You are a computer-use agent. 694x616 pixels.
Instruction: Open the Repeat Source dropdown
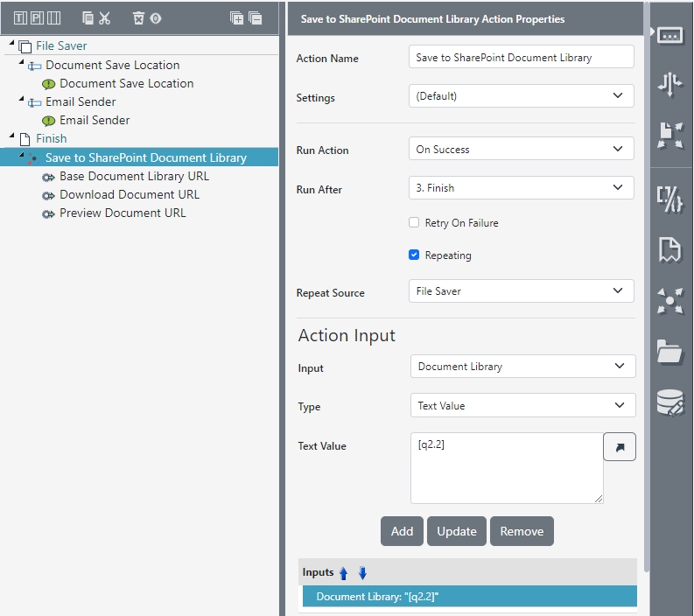click(x=521, y=291)
